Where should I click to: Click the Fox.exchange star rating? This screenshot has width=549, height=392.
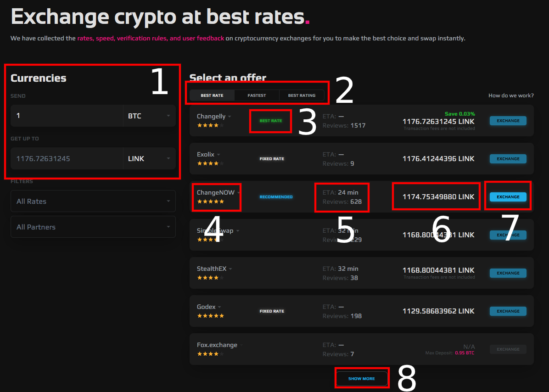tap(210, 354)
